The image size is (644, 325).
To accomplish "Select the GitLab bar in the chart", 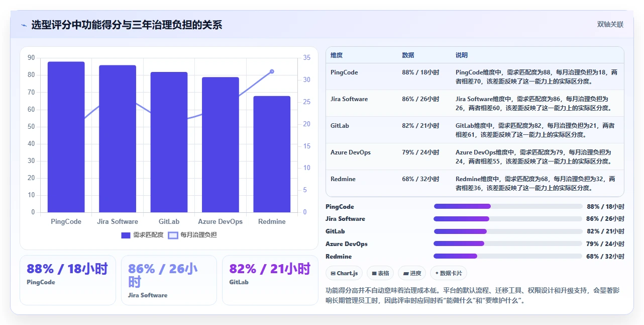I will click(x=169, y=142).
